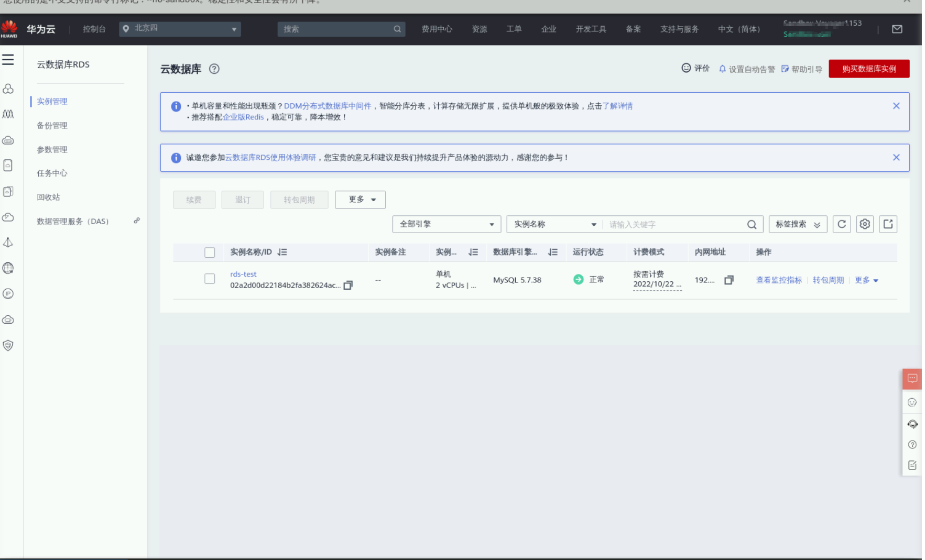Click the 按需计费 billing mode text

(x=648, y=274)
